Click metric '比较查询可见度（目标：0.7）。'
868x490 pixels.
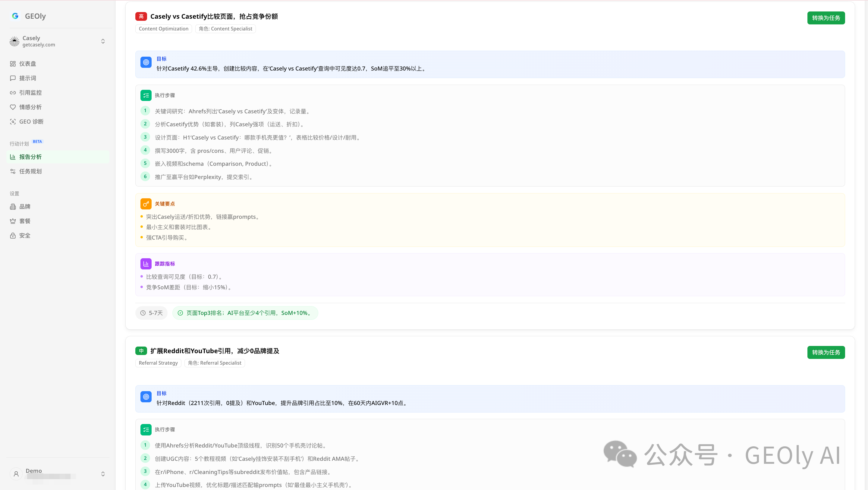coord(185,277)
